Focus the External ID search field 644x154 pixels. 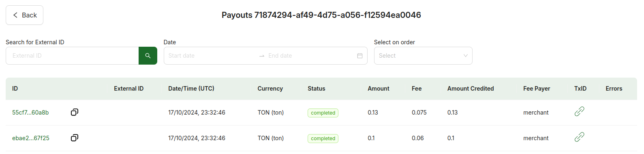click(x=72, y=56)
